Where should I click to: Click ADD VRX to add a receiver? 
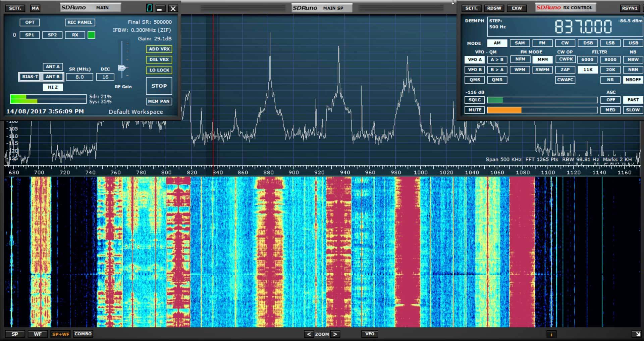coord(159,49)
